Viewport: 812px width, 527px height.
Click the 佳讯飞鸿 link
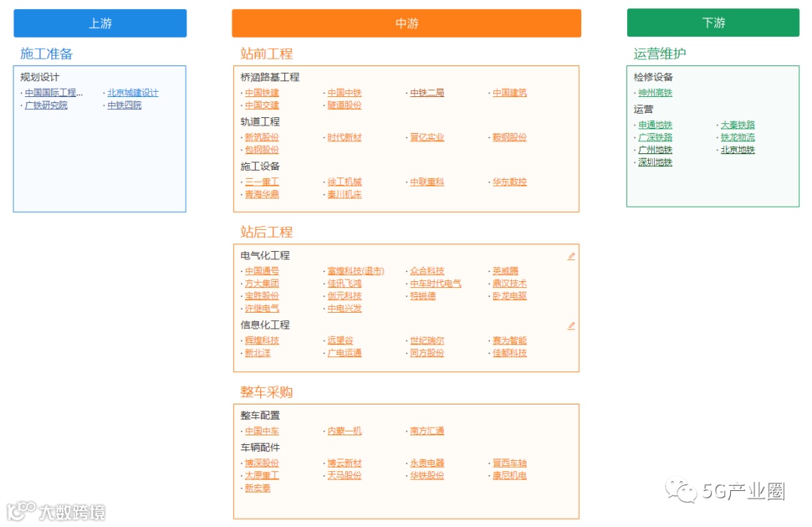pyautogui.click(x=344, y=283)
